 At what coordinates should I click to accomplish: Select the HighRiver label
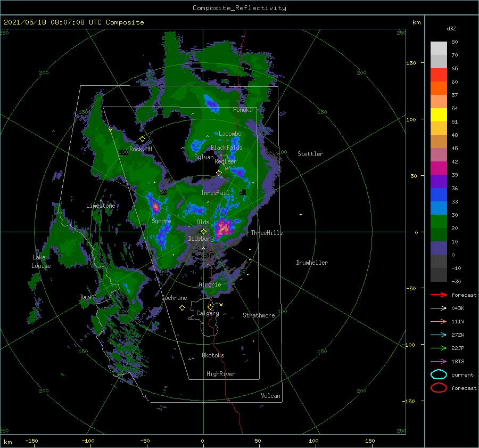[x=221, y=374]
